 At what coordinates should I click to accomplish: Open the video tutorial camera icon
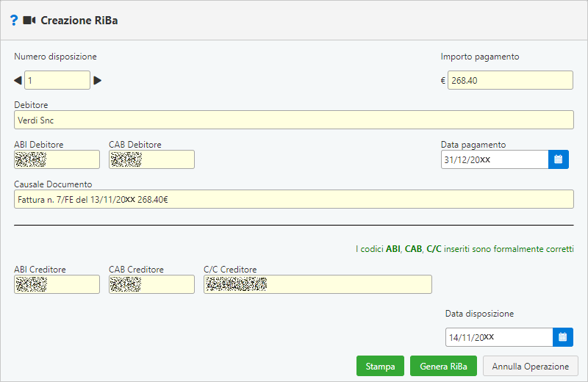pyautogui.click(x=29, y=21)
